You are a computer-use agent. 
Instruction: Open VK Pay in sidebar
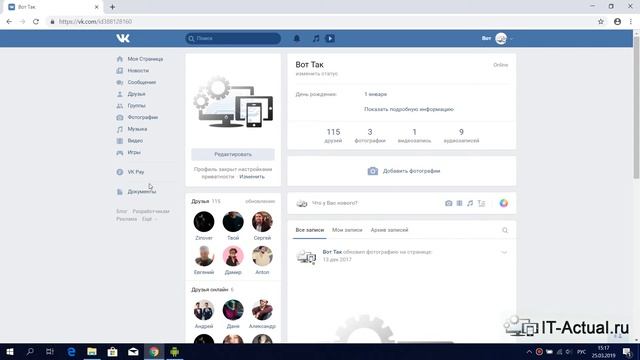click(x=131, y=172)
